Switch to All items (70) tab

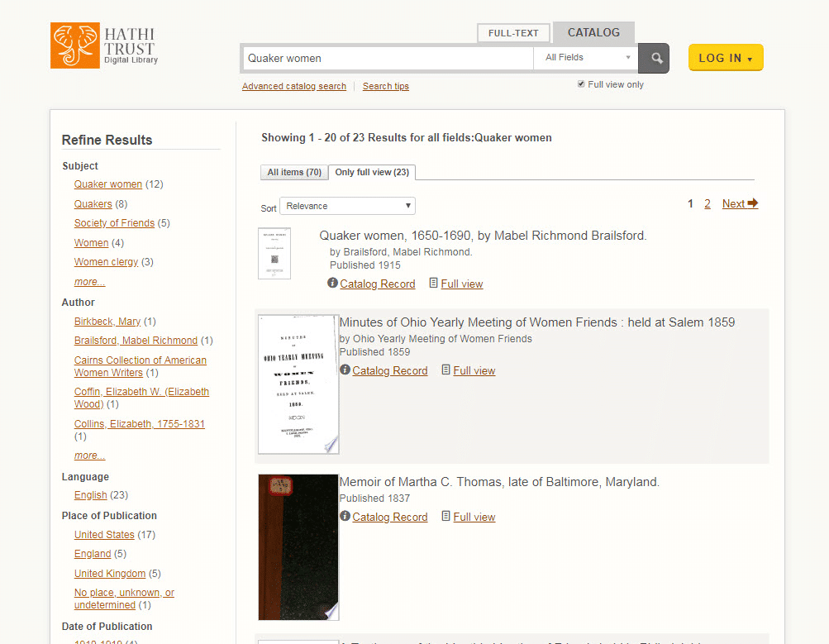click(294, 173)
